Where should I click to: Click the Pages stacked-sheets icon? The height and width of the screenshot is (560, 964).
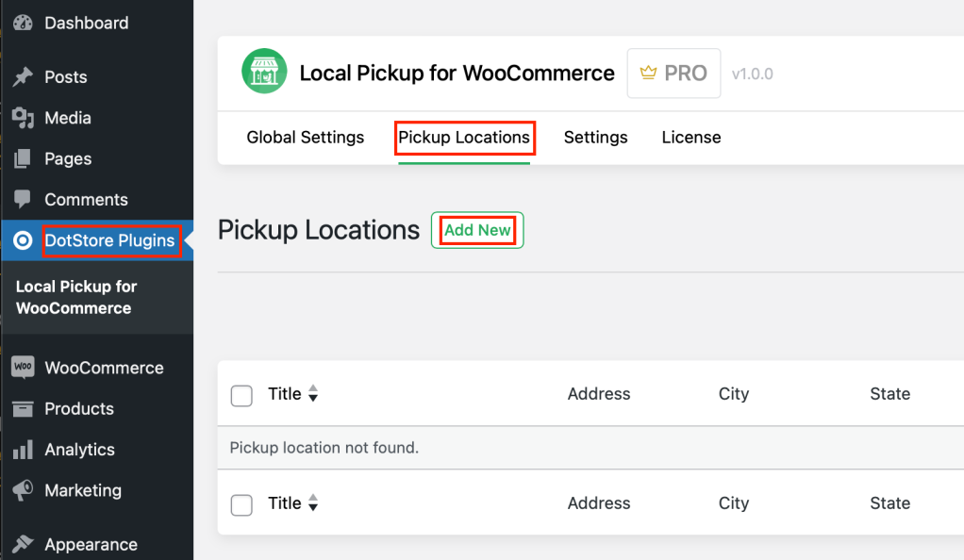pos(23,158)
